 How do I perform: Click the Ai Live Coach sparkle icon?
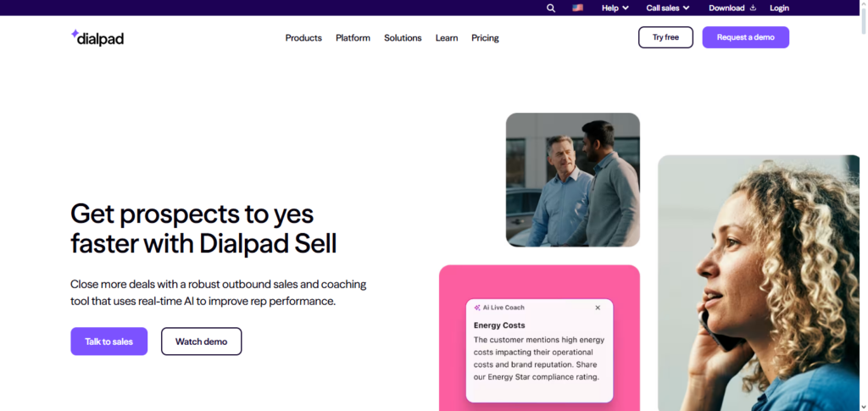tap(477, 308)
